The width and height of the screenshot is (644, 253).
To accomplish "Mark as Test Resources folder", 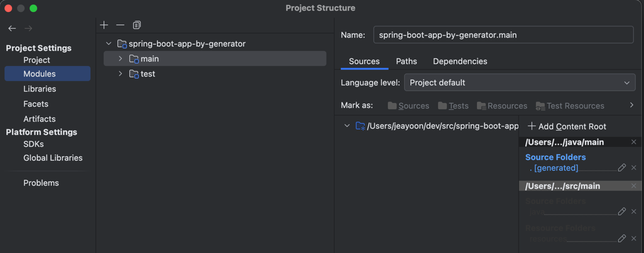I will point(569,105).
